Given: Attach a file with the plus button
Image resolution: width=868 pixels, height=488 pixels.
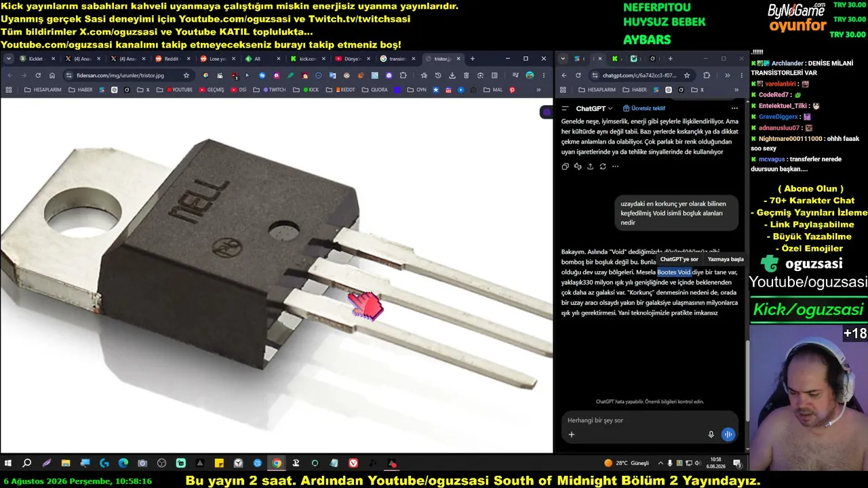Looking at the screenshot, I should [572, 434].
